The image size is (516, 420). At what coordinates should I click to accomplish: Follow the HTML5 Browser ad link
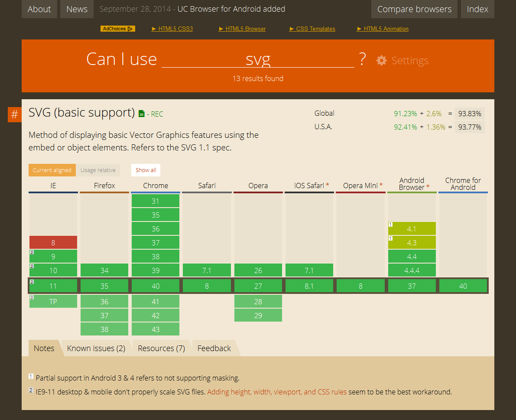242,29
